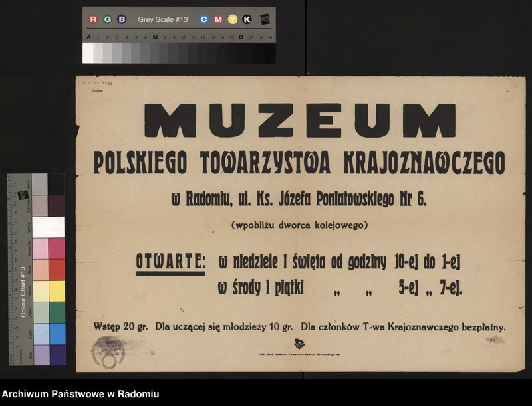Screen dimensions: 532x406
Task: Click the Zakł. Graf. Tadeusz Tomanek imprint line
Action: tap(299, 354)
